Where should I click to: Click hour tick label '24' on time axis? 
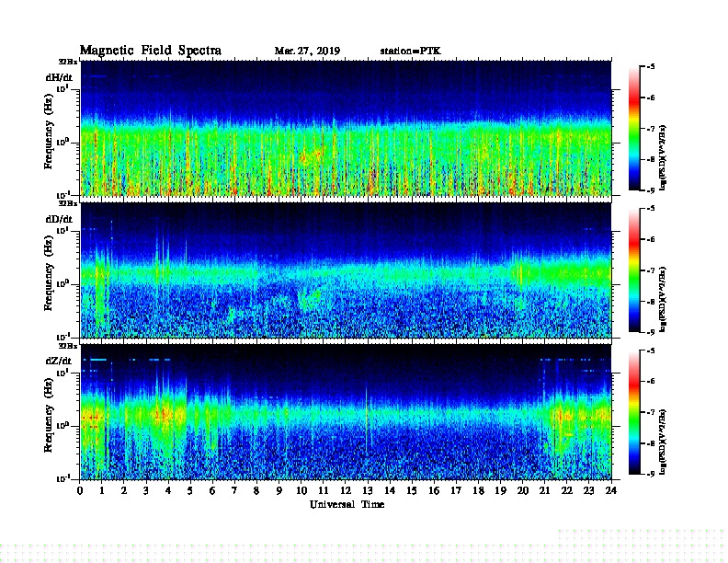coord(611,490)
